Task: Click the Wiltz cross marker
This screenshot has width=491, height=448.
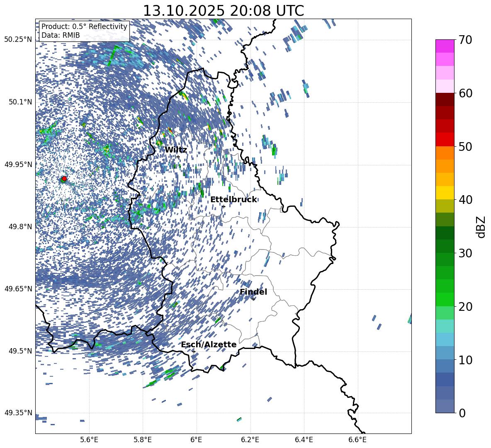Action: pos(178,157)
